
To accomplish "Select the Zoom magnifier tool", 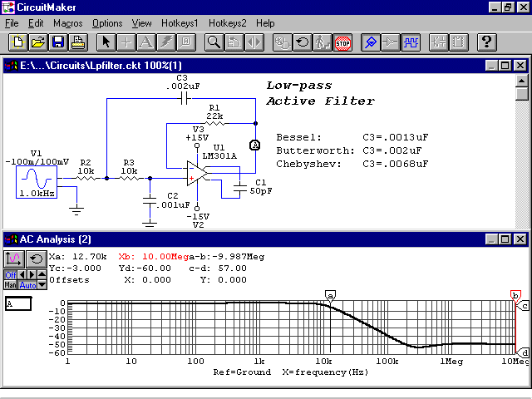I will click(x=214, y=41).
